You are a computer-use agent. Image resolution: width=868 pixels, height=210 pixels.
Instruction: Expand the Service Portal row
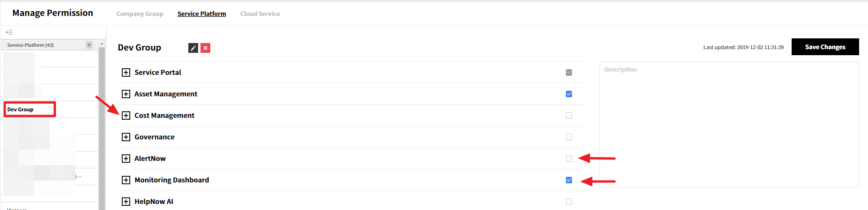pyautogui.click(x=126, y=72)
